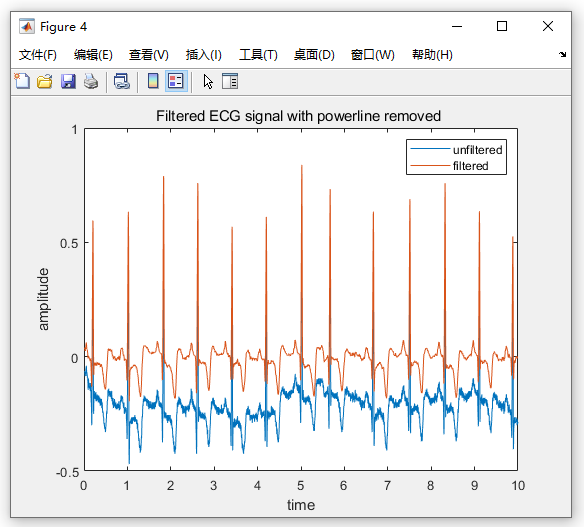The height and width of the screenshot is (527, 584).
Task: Click the New Figure toolbar icon
Action: click(22, 81)
